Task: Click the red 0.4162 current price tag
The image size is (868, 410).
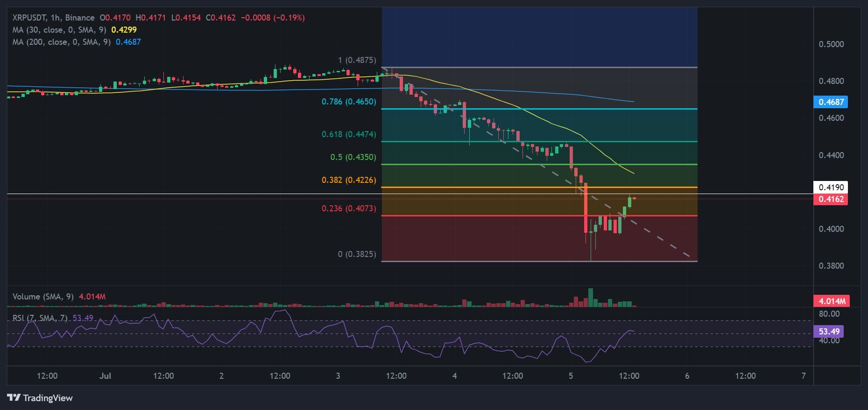Action: click(831, 199)
